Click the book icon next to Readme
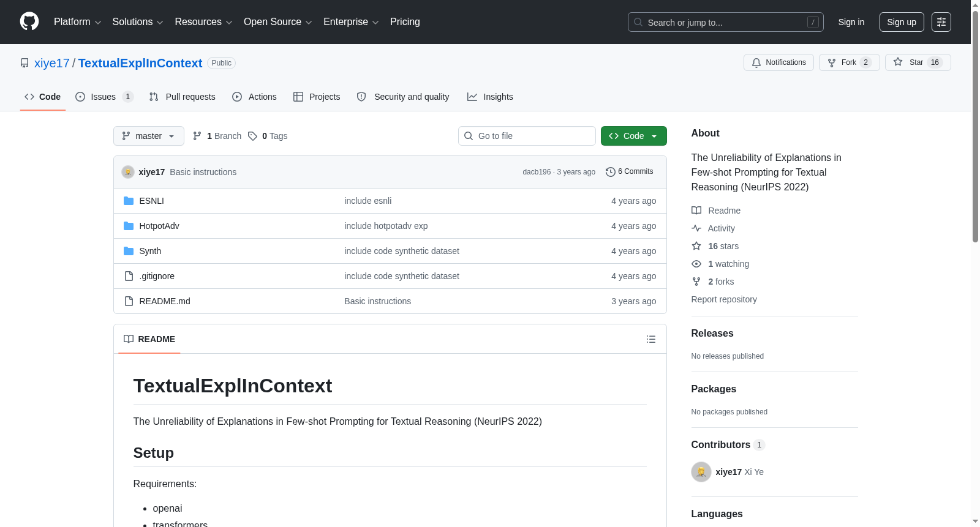The width and height of the screenshot is (980, 527). click(696, 211)
